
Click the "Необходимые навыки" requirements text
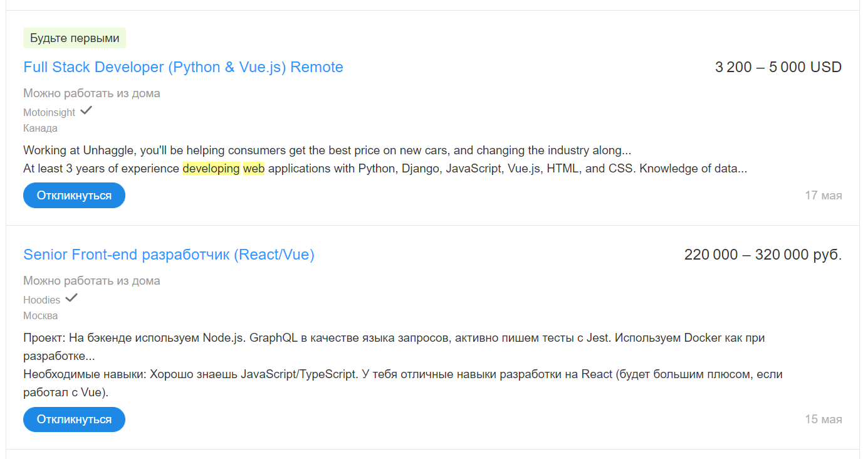coord(402,374)
